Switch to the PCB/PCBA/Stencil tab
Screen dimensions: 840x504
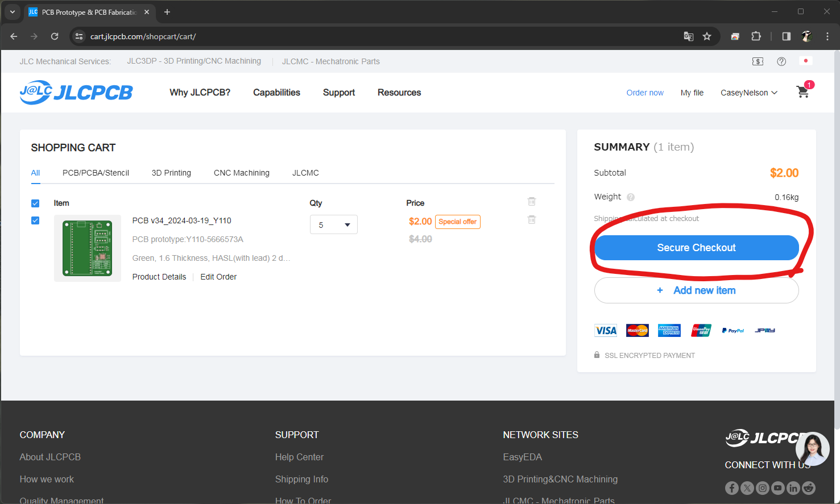pos(96,173)
